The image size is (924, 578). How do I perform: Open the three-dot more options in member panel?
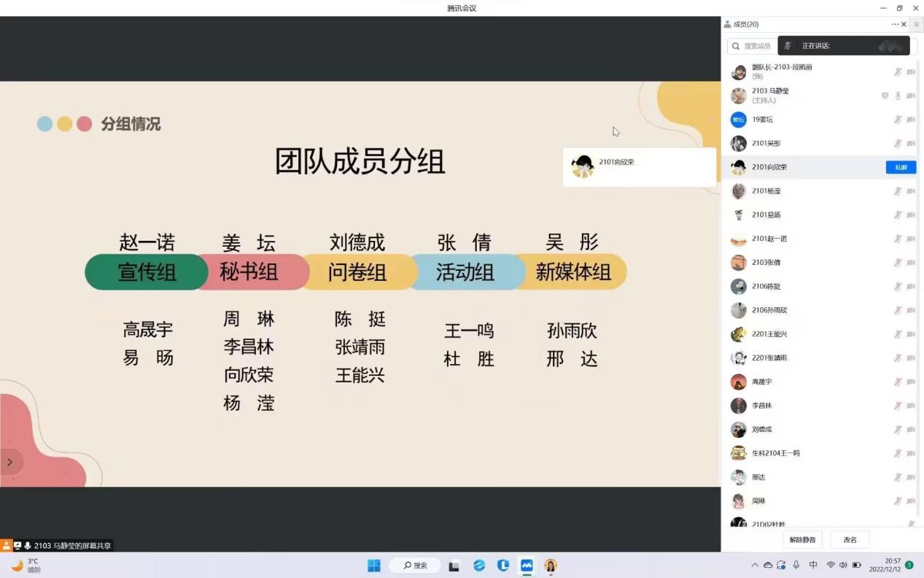[x=895, y=25]
